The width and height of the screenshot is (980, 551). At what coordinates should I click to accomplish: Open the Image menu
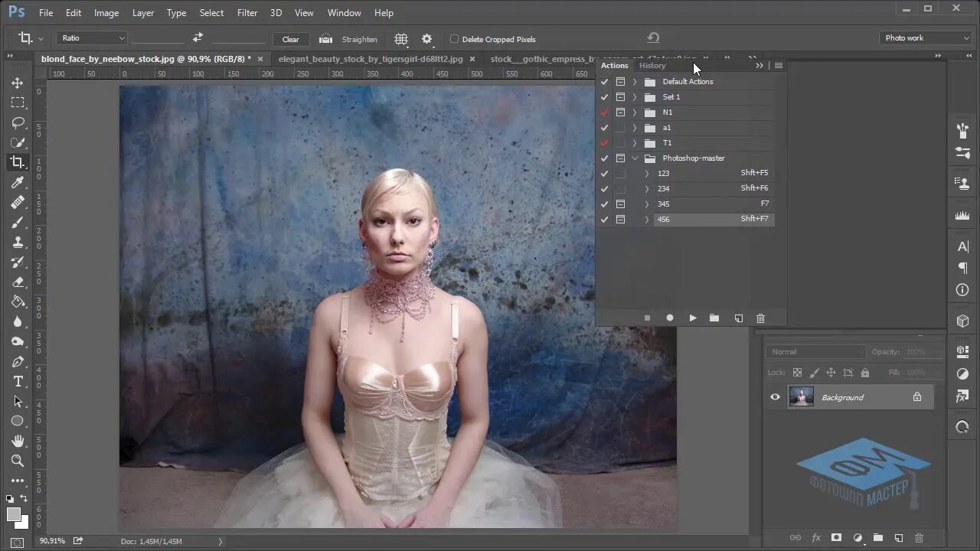pyautogui.click(x=106, y=13)
